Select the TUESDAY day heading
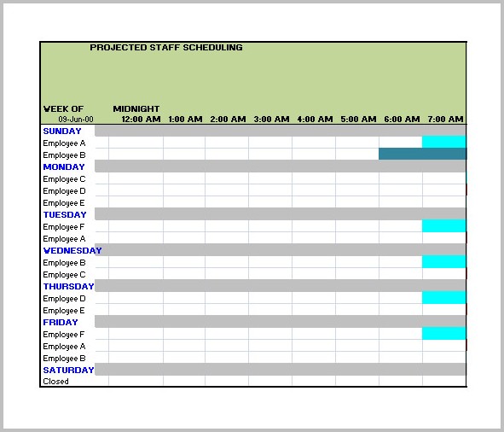 (65, 214)
